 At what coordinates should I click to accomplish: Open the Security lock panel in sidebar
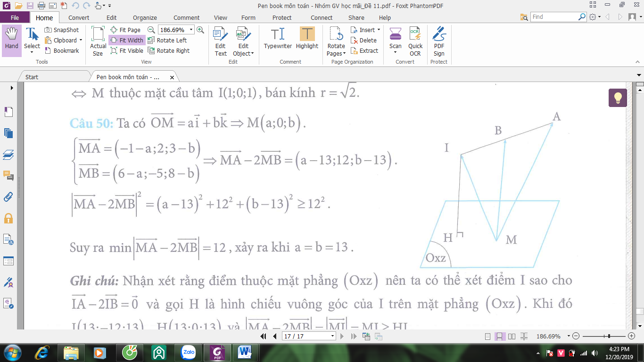pos(8,218)
